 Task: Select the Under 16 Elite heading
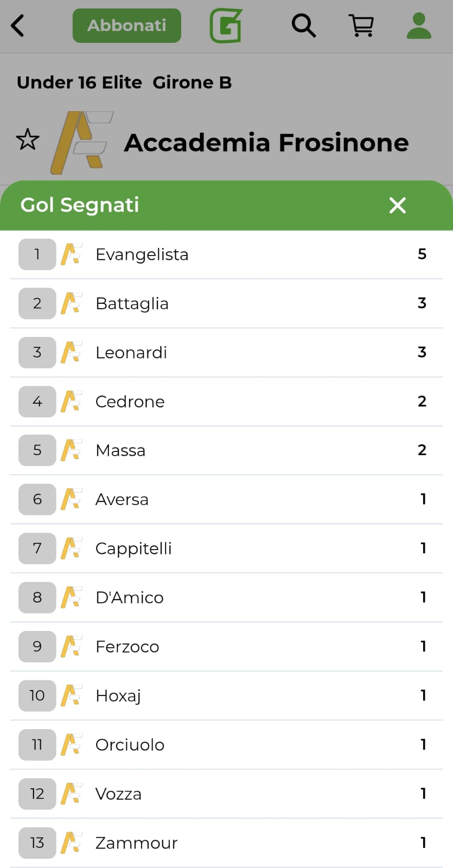pos(79,82)
